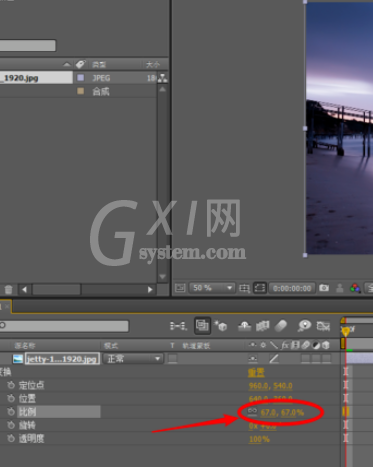Viewport: 373px width, 467px height.
Task: Click 定位点 value 960.0, 540.0
Action: tap(270, 386)
